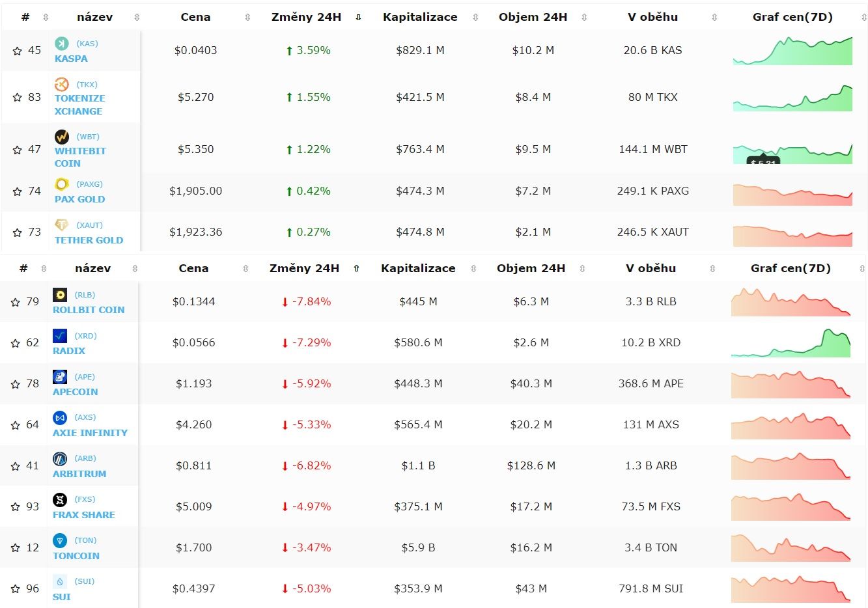The height and width of the screenshot is (608, 868).
Task: Click the Tokenize Xchange coin logo
Action: [x=62, y=85]
